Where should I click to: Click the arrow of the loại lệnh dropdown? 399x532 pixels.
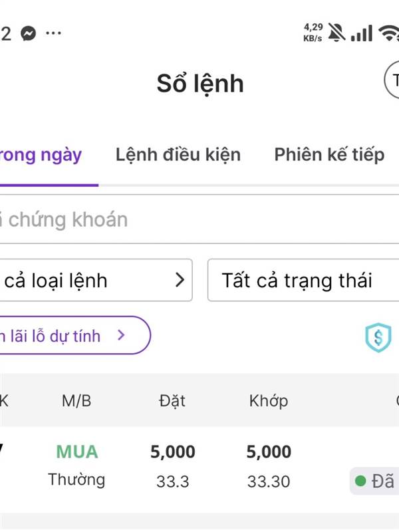point(179,281)
